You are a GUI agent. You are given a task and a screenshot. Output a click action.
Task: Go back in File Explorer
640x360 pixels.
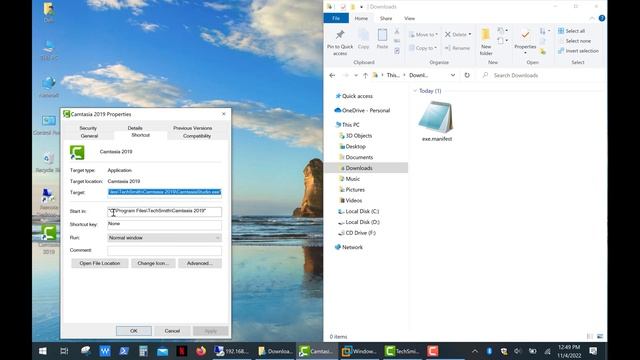332,76
